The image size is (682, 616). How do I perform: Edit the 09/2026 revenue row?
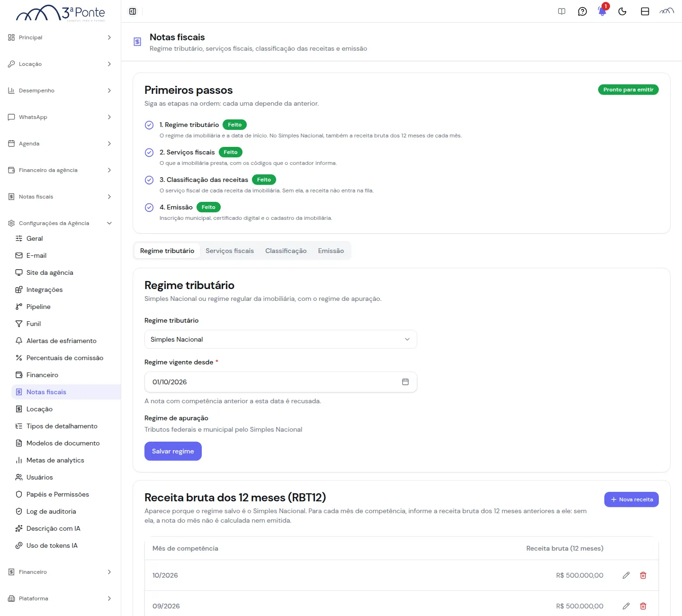click(x=626, y=606)
